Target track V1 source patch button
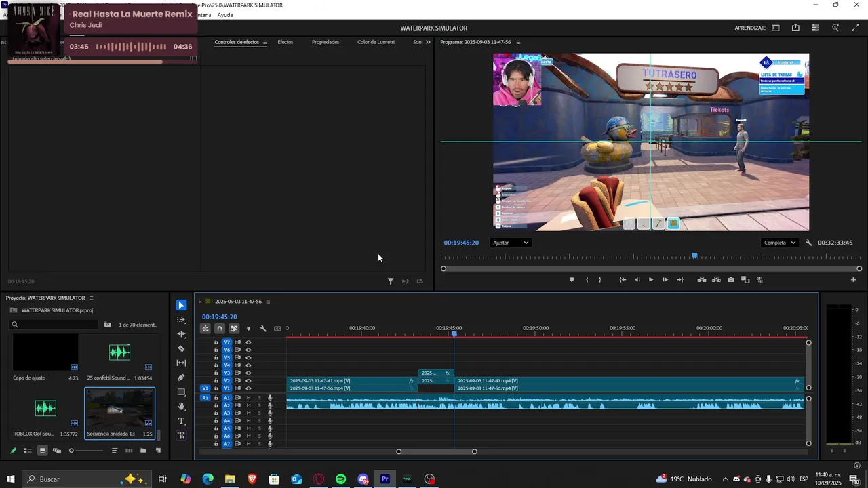Viewport: 868px width, 488px height. click(205, 389)
